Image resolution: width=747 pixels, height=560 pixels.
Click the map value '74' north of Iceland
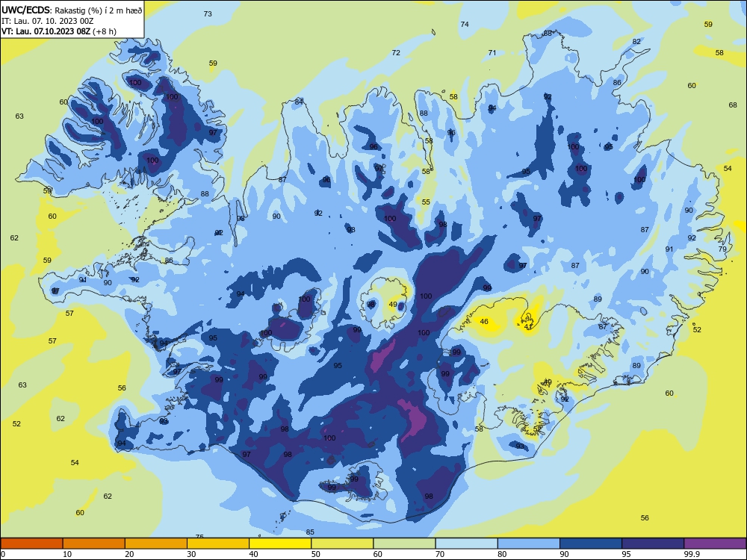465,25
